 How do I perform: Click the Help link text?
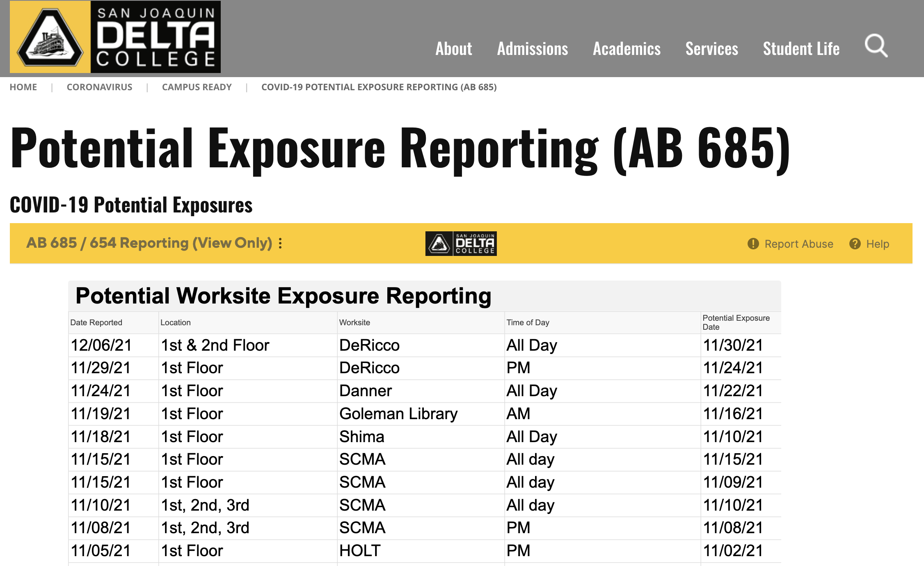tap(878, 244)
